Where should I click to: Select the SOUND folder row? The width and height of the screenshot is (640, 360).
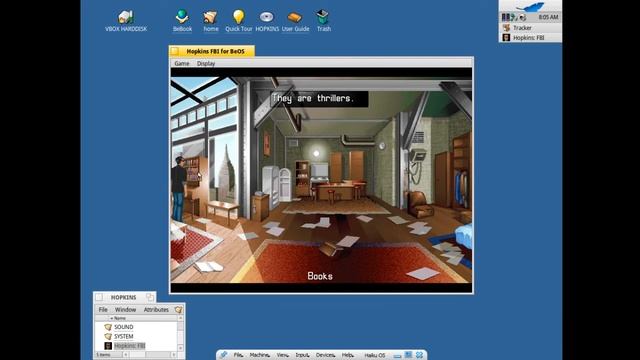pos(136,327)
